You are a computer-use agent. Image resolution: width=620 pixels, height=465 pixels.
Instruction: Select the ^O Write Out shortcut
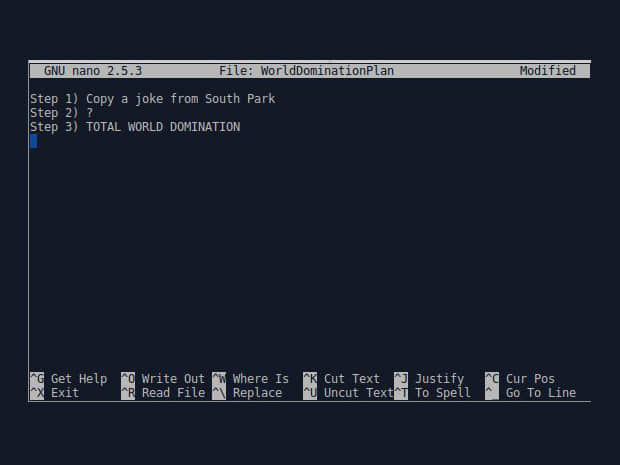pyautogui.click(x=163, y=379)
